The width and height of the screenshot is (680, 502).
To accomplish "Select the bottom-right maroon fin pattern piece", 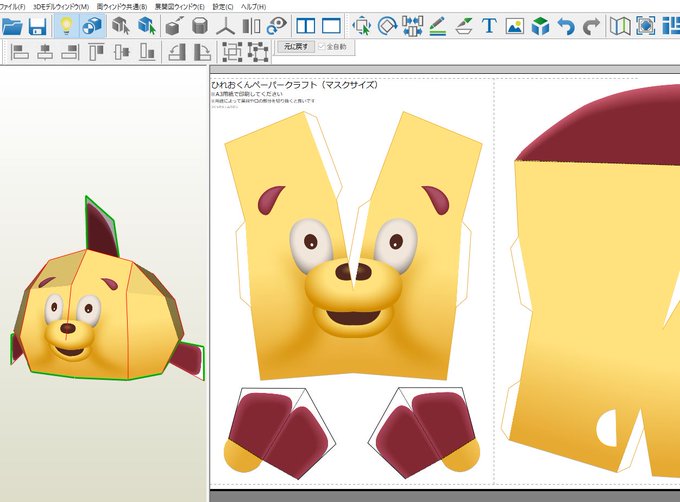I will pyautogui.click(x=424, y=434).
